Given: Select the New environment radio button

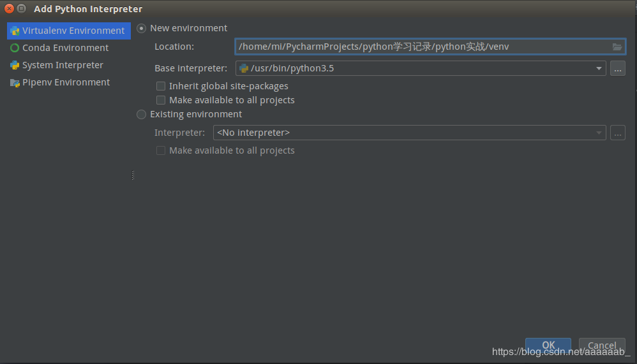Looking at the screenshot, I should pyautogui.click(x=142, y=28).
